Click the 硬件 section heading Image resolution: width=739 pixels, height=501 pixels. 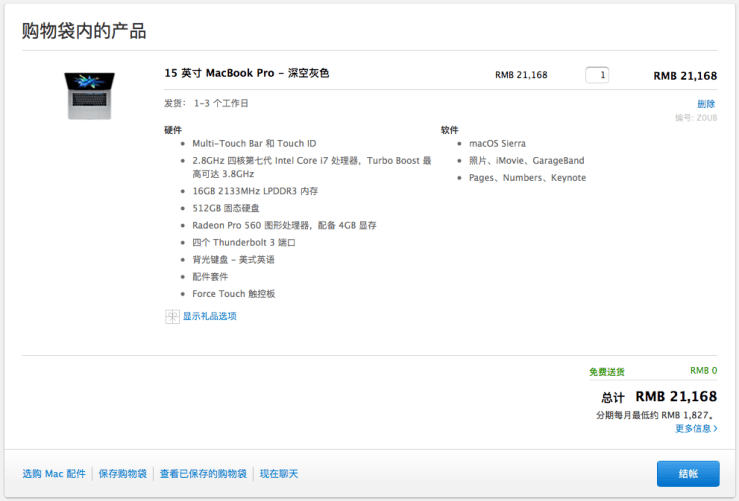point(174,130)
